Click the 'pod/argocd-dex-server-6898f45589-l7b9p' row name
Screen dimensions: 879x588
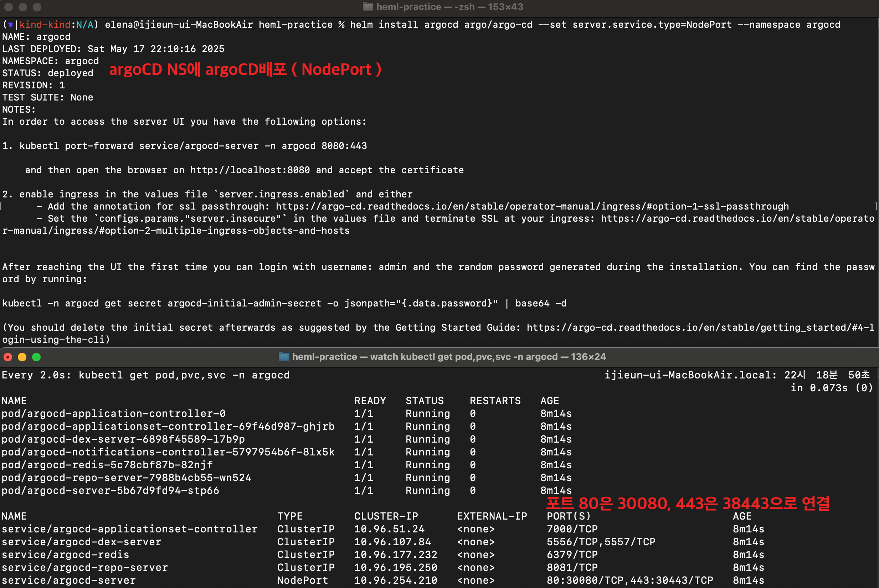coord(123,439)
